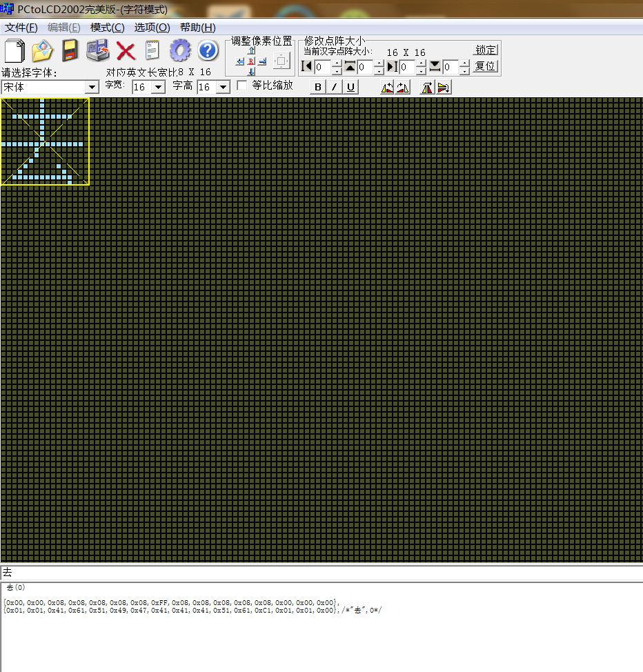The height and width of the screenshot is (672, 643).
Task: Click the 锁定 lock button
Action: 485,50
